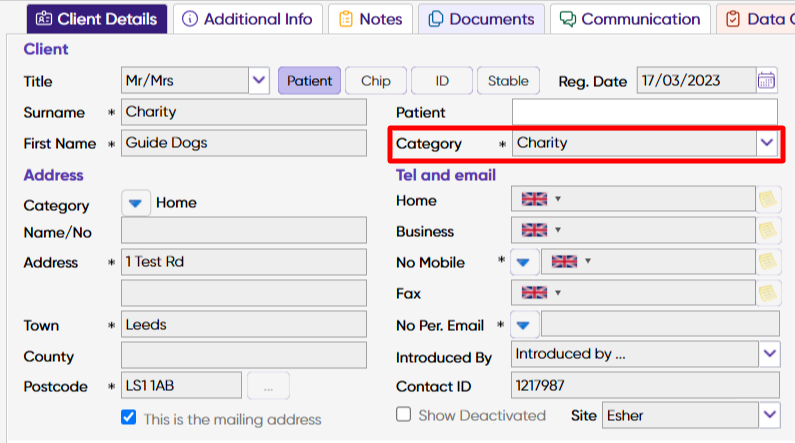Expand the Title Mr/Mrs dropdown
795x443 pixels.
pyautogui.click(x=259, y=81)
